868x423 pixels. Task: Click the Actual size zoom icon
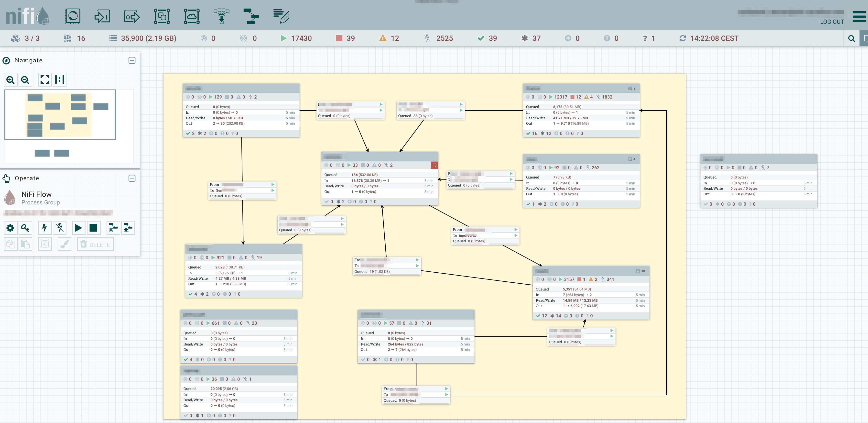[60, 80]
